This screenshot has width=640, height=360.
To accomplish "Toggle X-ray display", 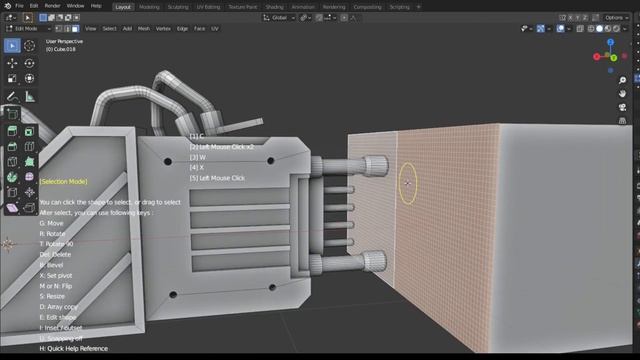I will click(580, 29).
